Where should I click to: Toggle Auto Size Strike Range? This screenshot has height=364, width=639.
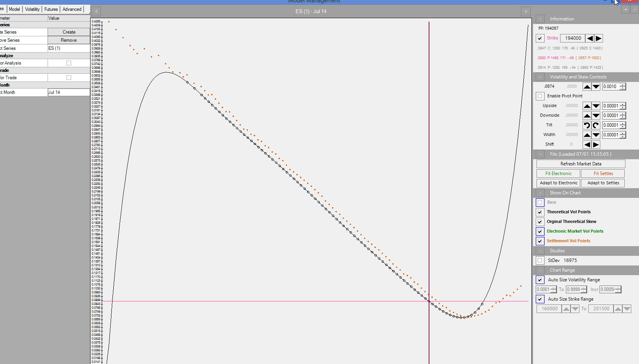[540, 299]
